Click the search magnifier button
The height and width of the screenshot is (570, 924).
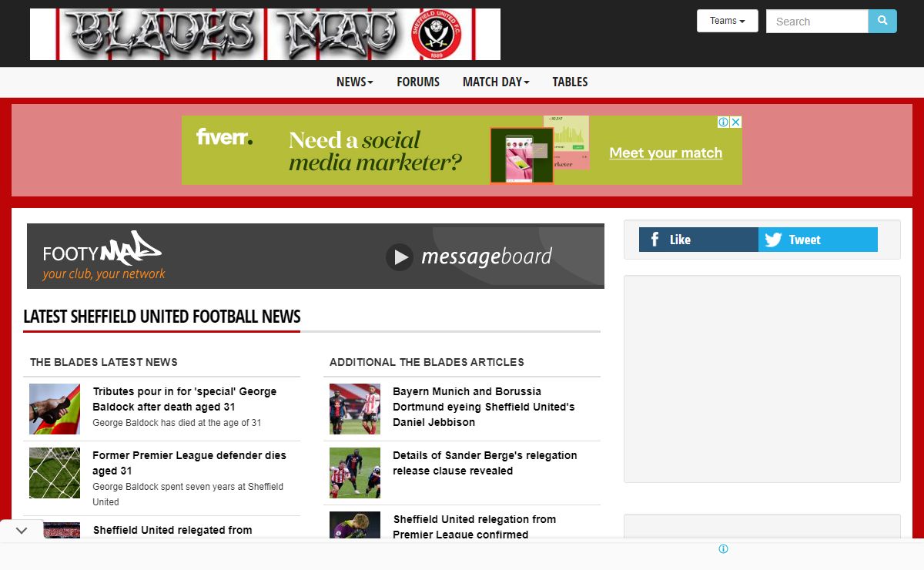(x=882, y=21)
